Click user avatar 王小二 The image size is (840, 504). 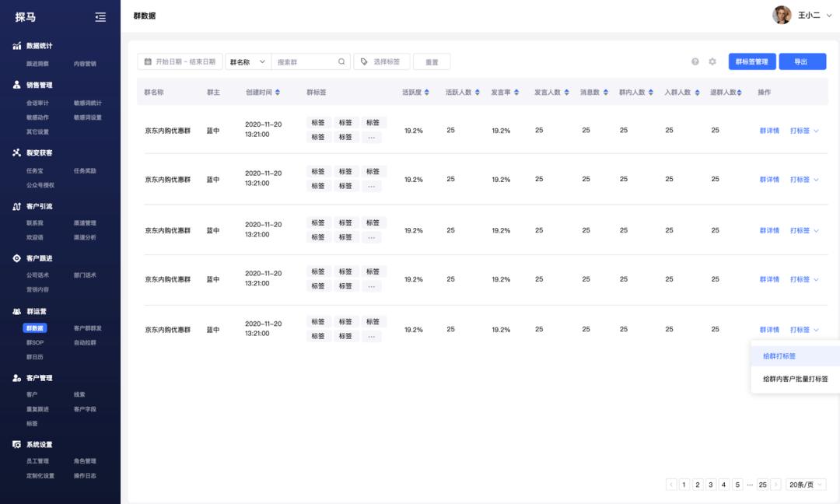[x=781, y=16]
